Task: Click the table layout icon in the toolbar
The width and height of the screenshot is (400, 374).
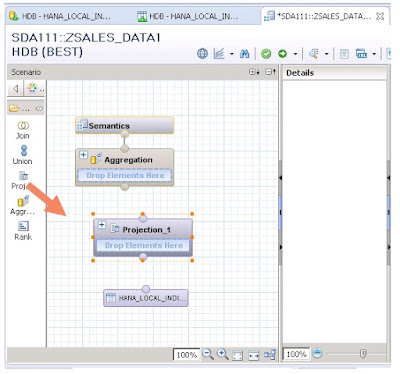Action: coord(361,53)
